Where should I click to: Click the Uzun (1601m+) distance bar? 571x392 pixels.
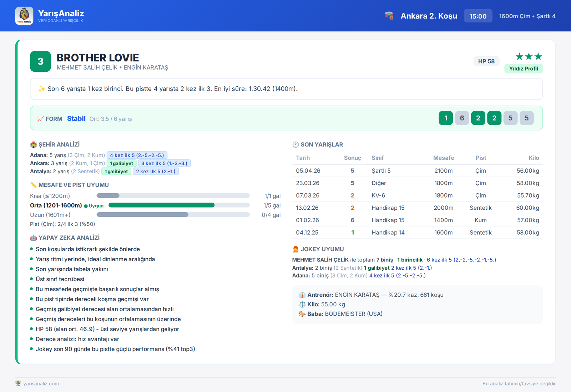173,215
